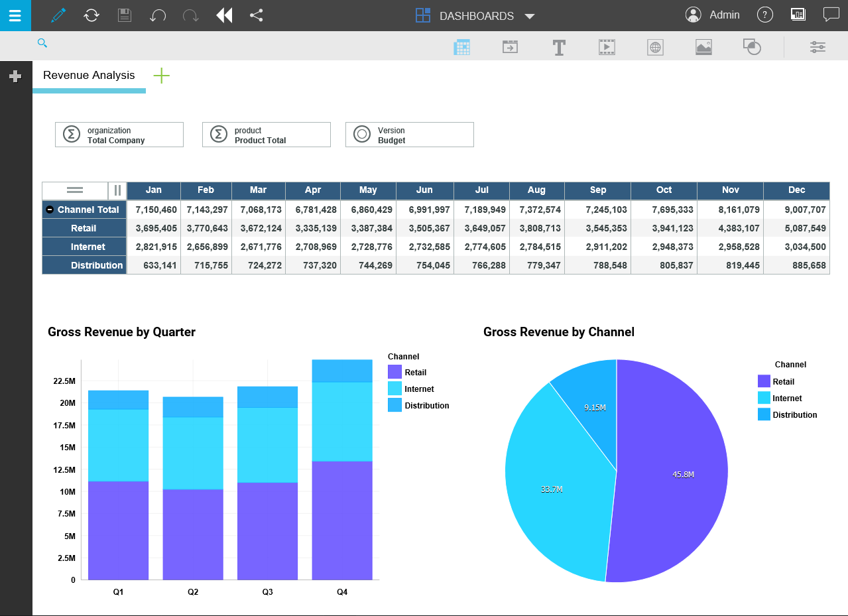Open the organization Total Company selector
Image resolution: width=848 pixels, height=616 pixels.
click(x=119, y=135)
